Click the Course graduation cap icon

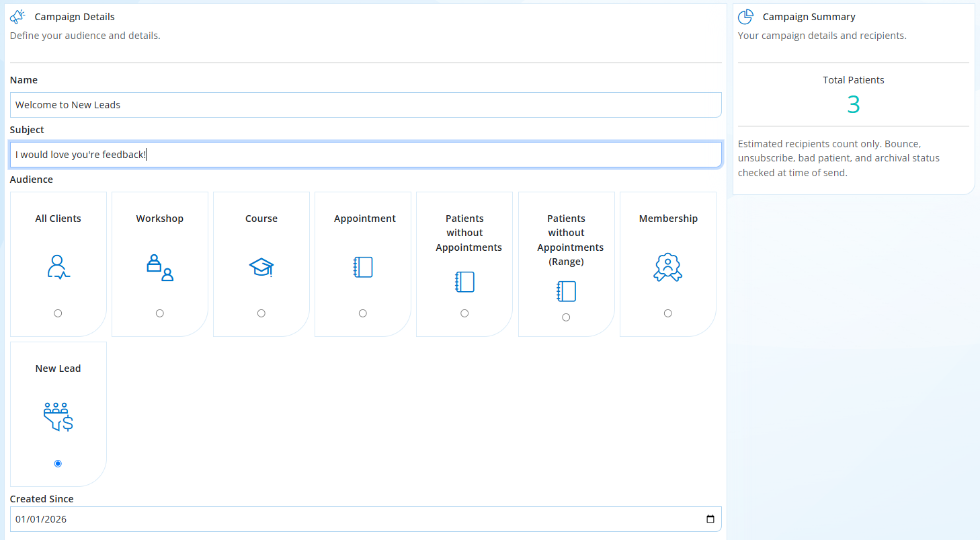click(x=261, y=267)
